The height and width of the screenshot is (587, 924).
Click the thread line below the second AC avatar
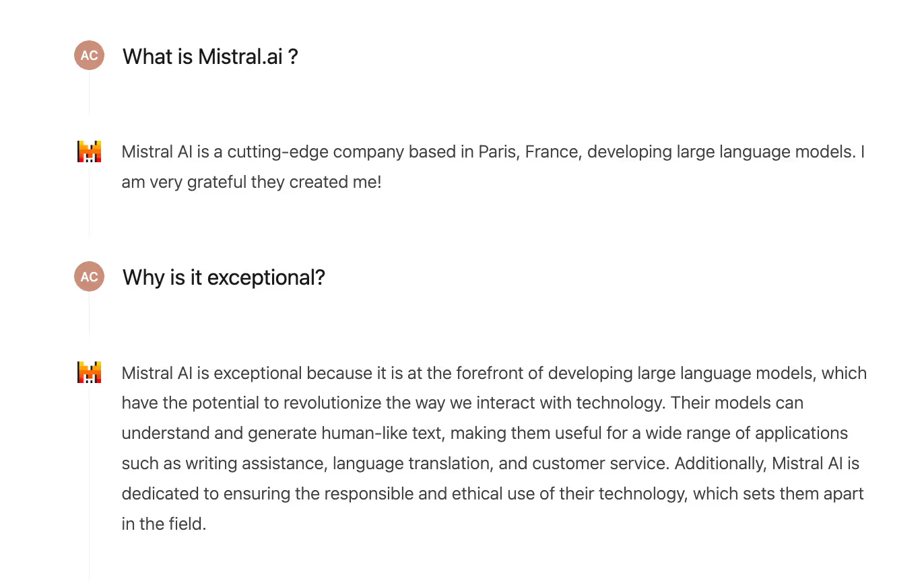click(89, 314)
